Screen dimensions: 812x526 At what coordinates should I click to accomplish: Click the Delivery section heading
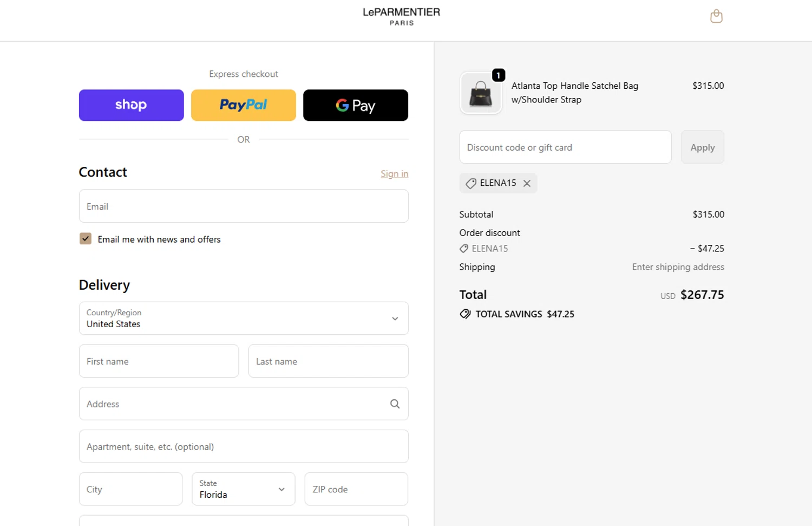(104, 285)
